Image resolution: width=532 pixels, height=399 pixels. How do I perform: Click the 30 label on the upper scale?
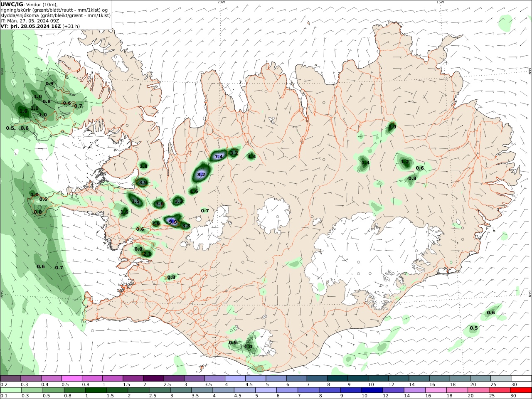coord(514,384)
